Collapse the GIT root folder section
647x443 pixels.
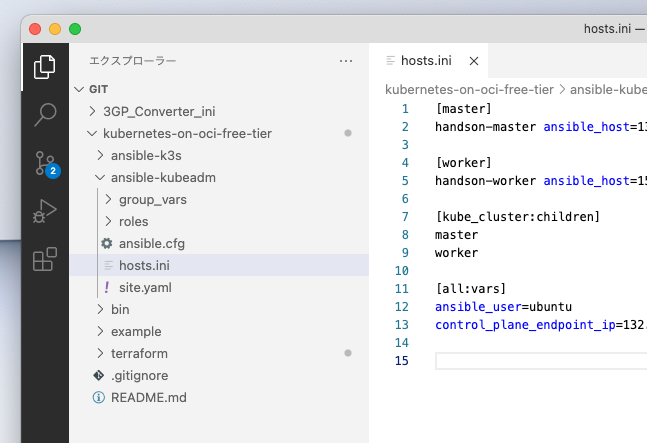(x=79, y=89)
